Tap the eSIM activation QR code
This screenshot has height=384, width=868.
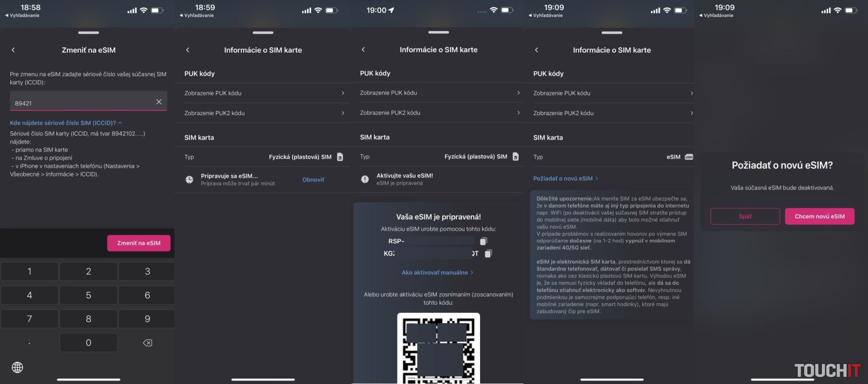click(x=438, y=348)
